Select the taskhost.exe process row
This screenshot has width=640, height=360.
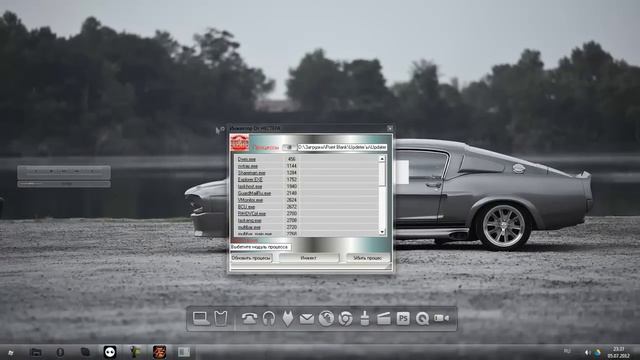[x=307, y=187]
